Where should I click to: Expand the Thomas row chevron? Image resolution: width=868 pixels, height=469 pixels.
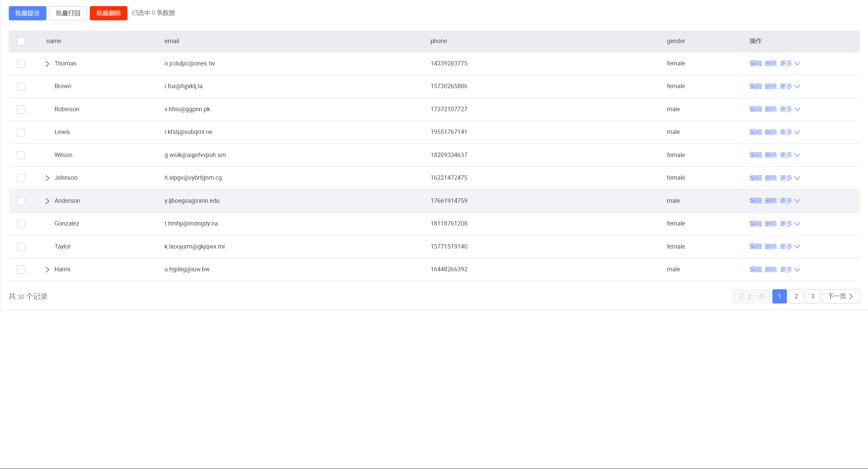point(47,64)
